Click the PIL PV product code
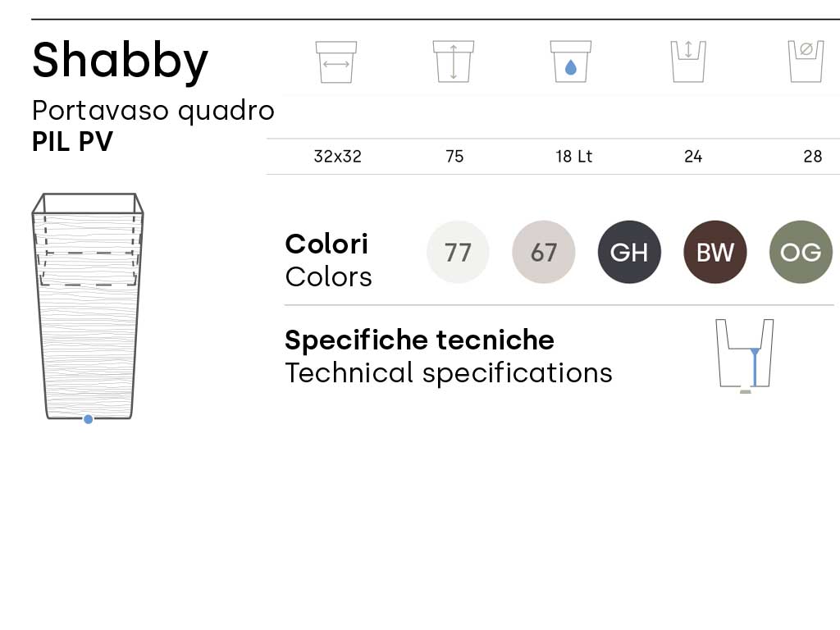This screenshot has width=840, height=630. pyautogui.click(x=72, y=142)
